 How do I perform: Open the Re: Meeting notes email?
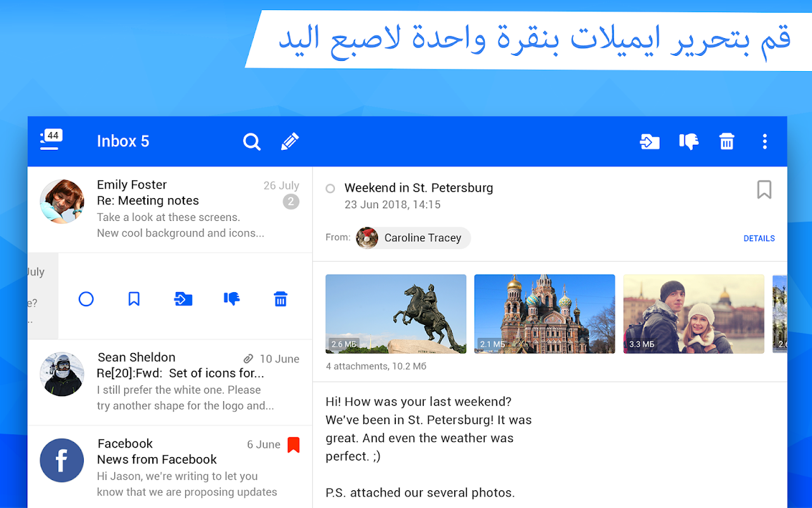coord(170,210)
